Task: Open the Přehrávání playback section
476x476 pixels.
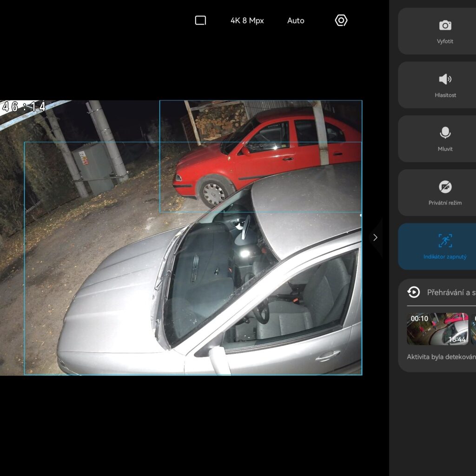Action: click(451, 292)
